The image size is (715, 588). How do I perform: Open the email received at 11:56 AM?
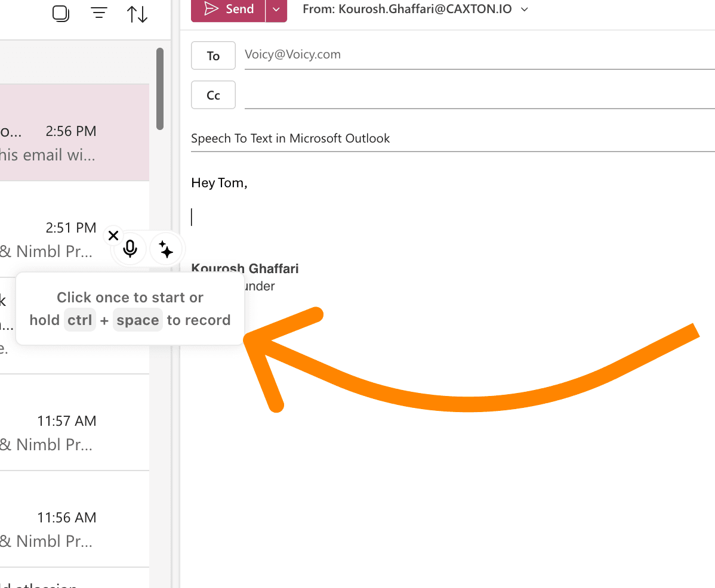click(75, 519)
